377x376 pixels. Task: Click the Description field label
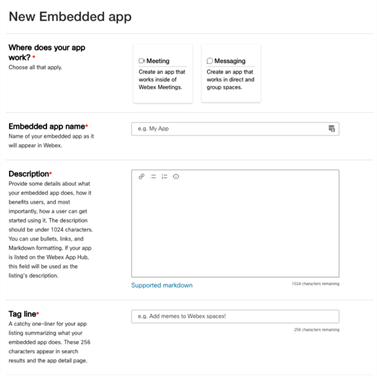coord(30,174)
